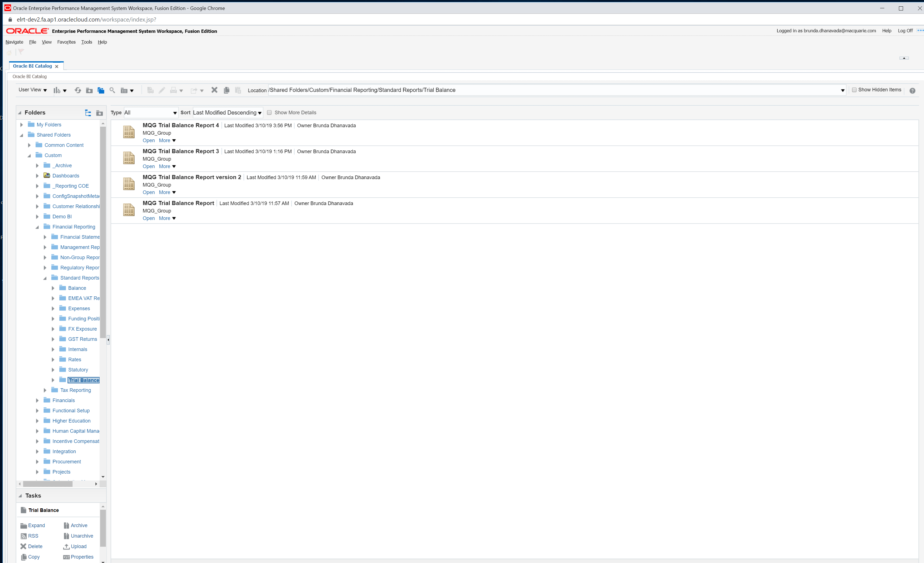Open the Location path dropdown arrow
924x563 pixels.
click(843, 91)
